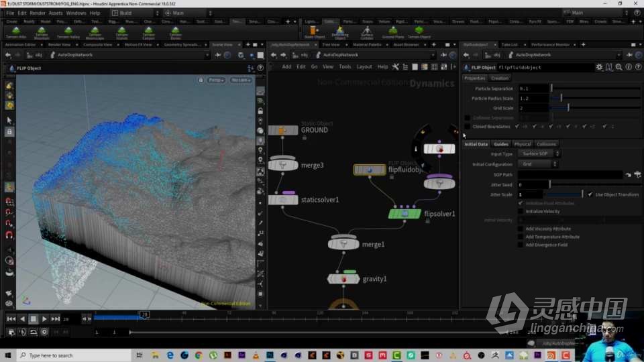
Task: Open the Initial Configuration dropdown
Action: tap(537, 164)
